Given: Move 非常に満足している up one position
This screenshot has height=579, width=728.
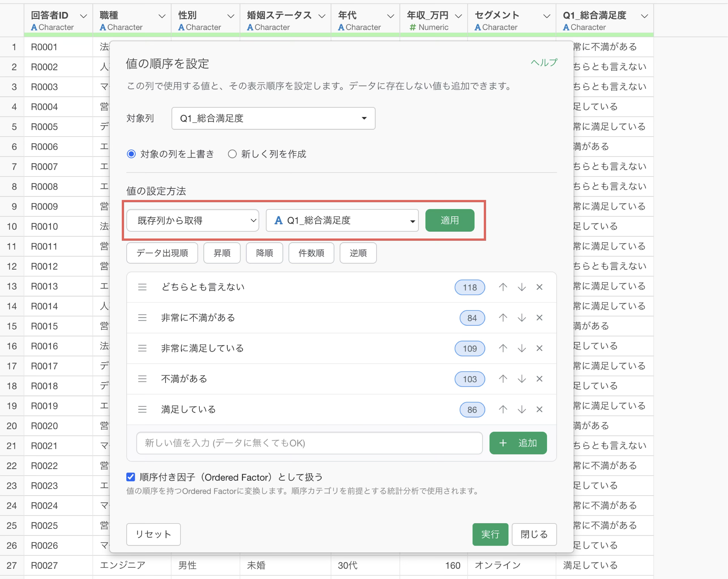Looking at the screenshot, I should [x=503, y=348].
